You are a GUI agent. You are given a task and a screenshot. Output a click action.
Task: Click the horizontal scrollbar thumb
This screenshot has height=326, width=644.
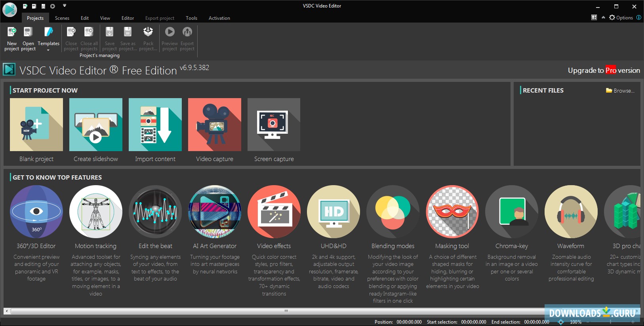pos(286,311)
